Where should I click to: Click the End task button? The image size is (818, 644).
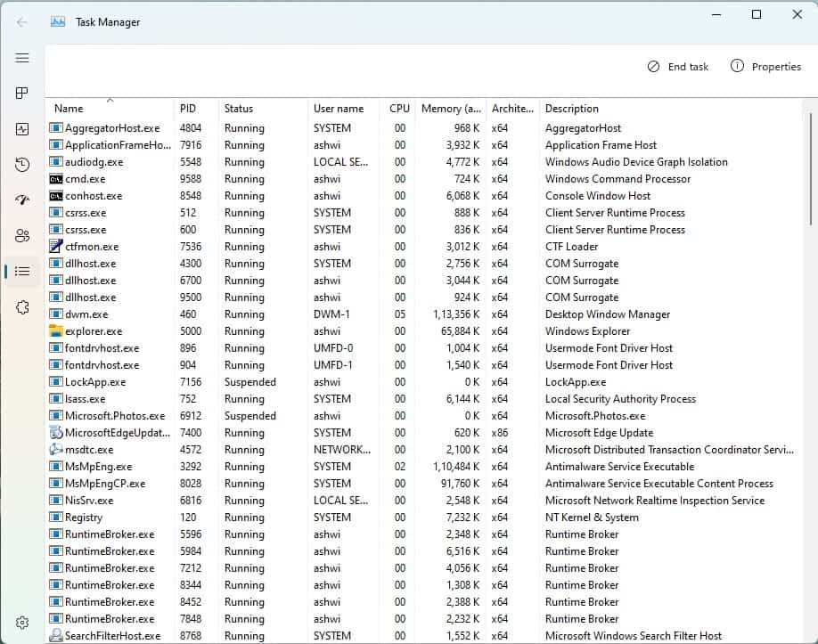pyautogui.click(x=678, y=66)
